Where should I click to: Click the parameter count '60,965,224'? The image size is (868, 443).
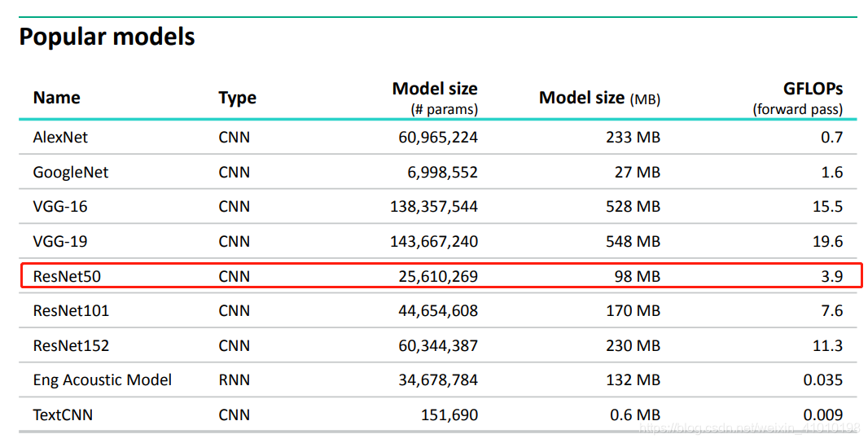438,138
